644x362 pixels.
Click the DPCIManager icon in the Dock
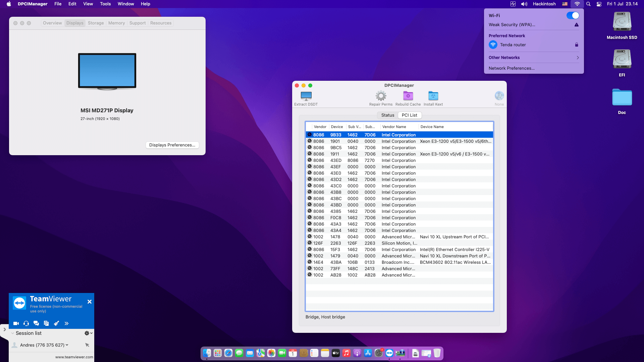400,353
